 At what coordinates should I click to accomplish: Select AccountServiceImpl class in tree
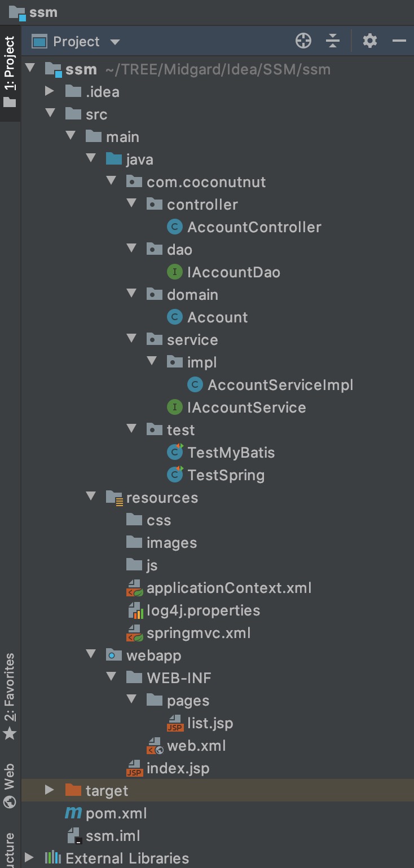pyautogui.click(x=280, y=385)
